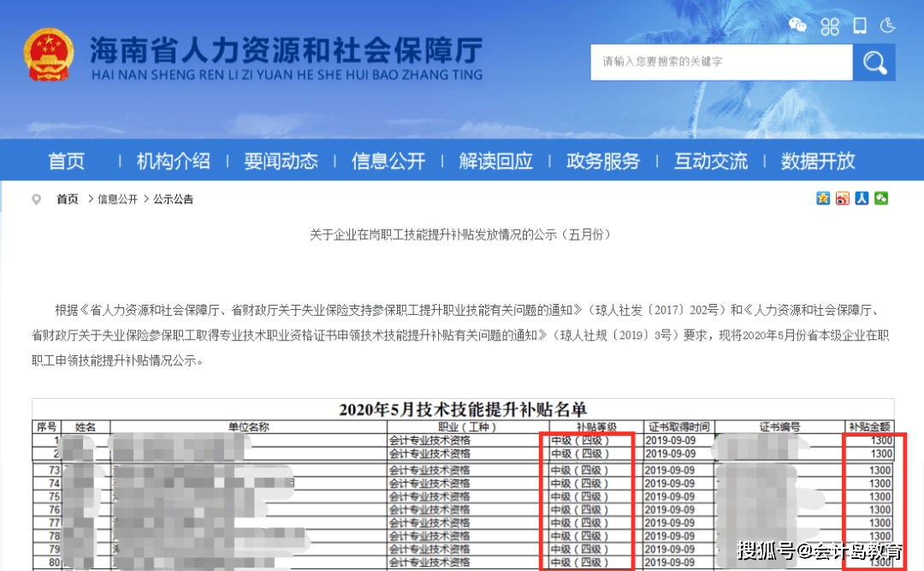Open the 数据开放 navigation menu
The width and height of the screenshot is (924, 571).
pos(818,160)
